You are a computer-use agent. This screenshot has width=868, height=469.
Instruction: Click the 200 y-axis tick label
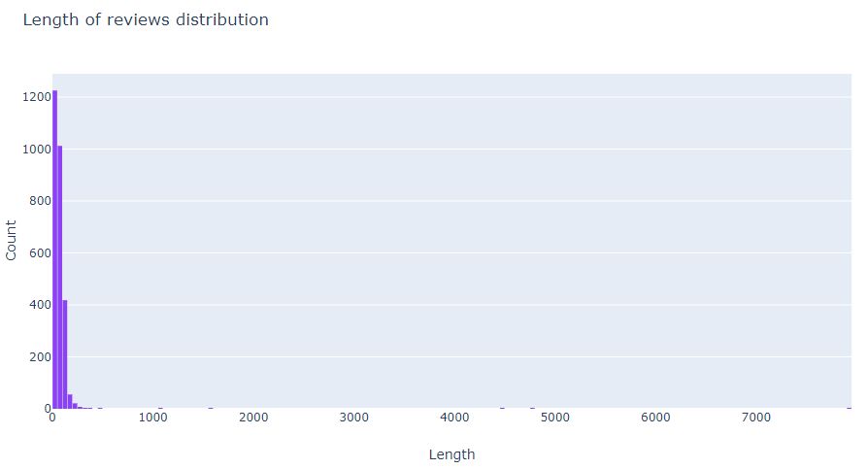40,356
